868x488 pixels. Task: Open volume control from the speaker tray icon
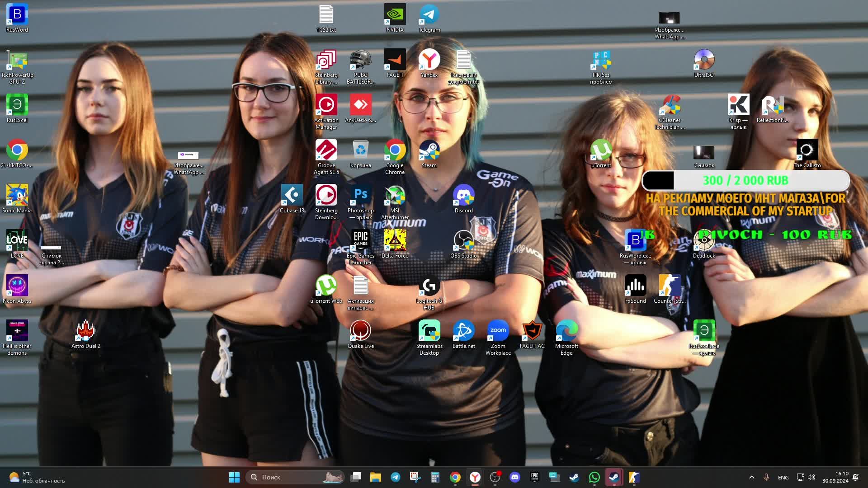811,477
